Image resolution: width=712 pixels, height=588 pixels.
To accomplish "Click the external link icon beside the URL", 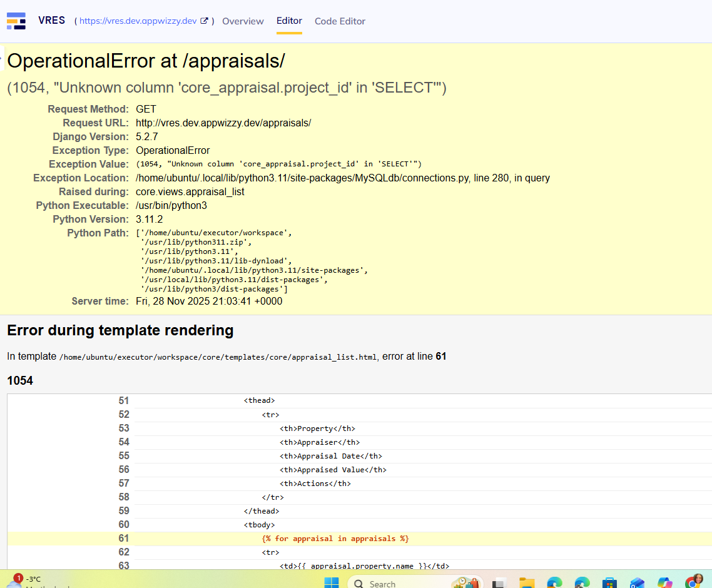I will click(x=204, y=21).
